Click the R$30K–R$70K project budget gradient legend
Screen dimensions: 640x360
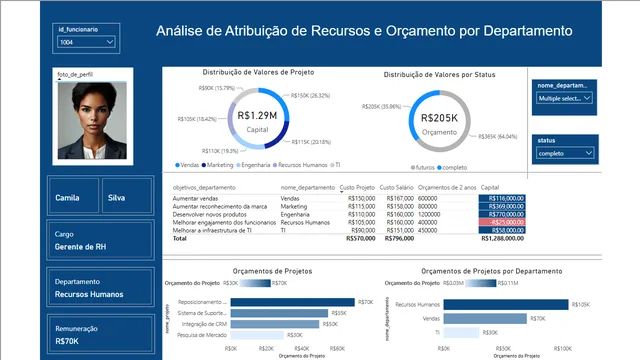(x=255, y=283)
